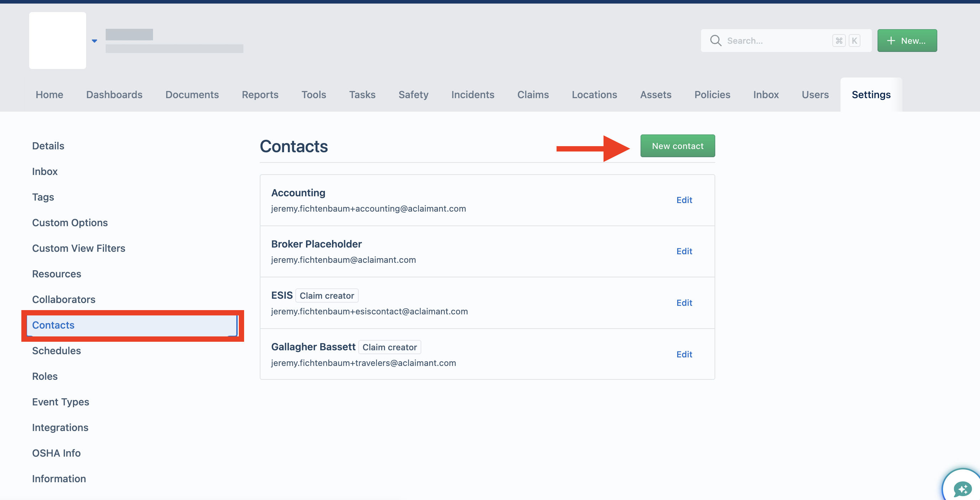Select the Settings tab
The width and height of the screenshot is (980, 500).
point(871,95)
